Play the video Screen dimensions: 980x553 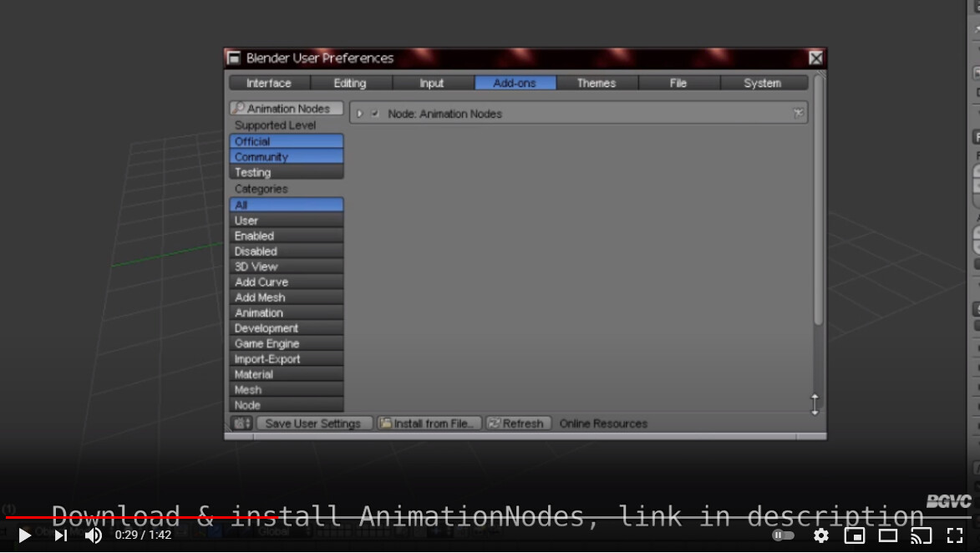[24, 535]
